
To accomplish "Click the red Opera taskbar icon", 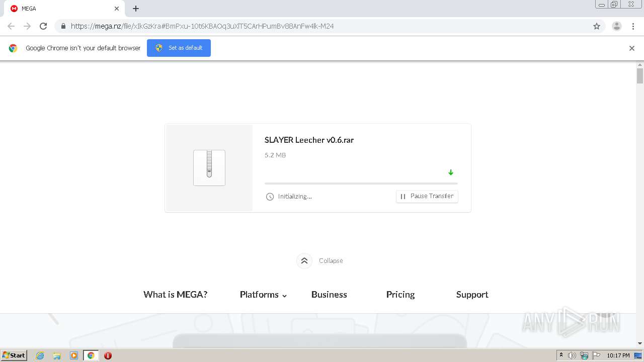I will coord(108,355).
